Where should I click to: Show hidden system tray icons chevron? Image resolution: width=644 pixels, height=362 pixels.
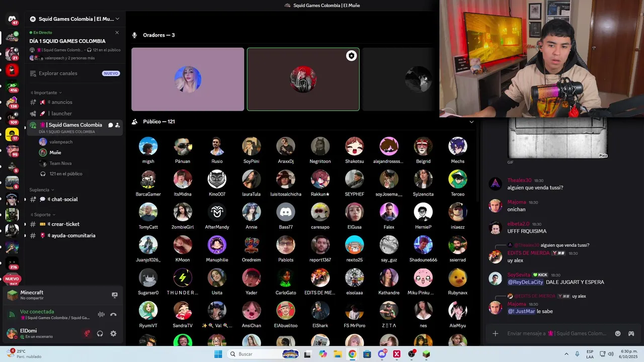coord(567,354)
